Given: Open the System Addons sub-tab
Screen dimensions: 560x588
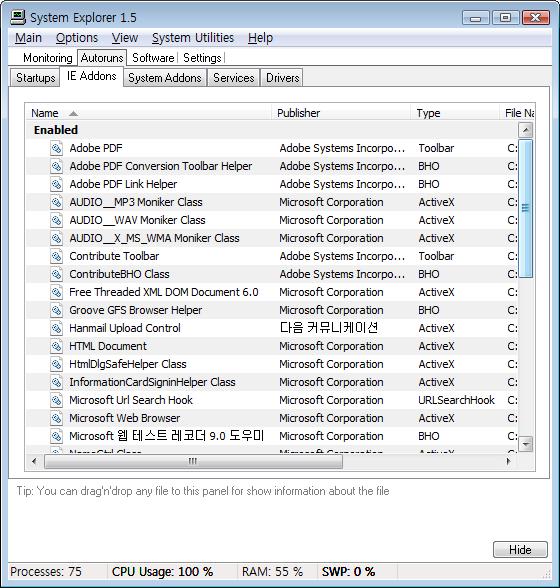Looking at the screenshot, I should [x=165, y=78].
